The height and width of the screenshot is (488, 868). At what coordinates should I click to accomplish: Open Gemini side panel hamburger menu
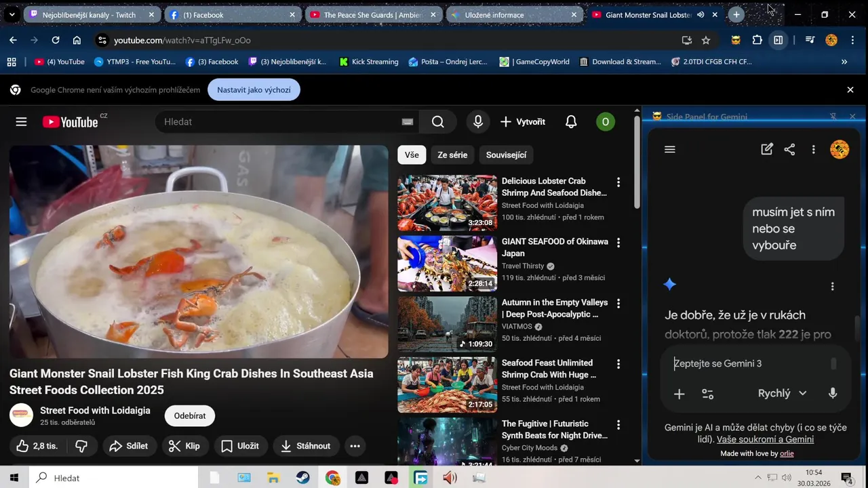670,150
